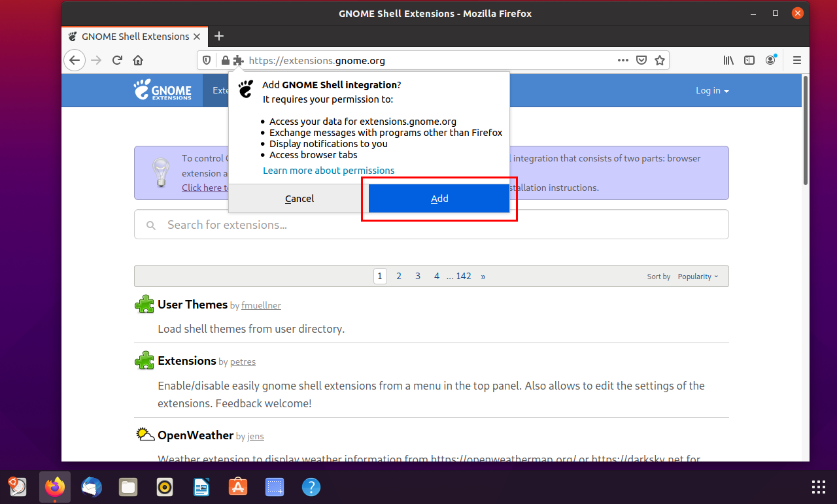Open a new tab with plus button
The height and width of the screenshot is (504, 837).
pyautogui.click(x=219, y=36)
